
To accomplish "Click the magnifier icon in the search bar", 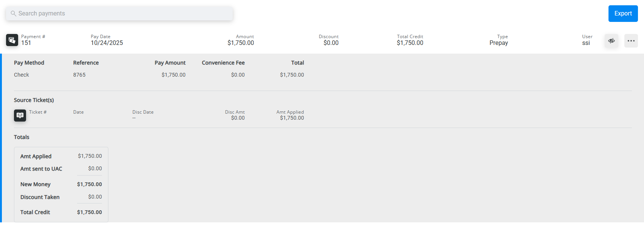I will tap(13, 14).
